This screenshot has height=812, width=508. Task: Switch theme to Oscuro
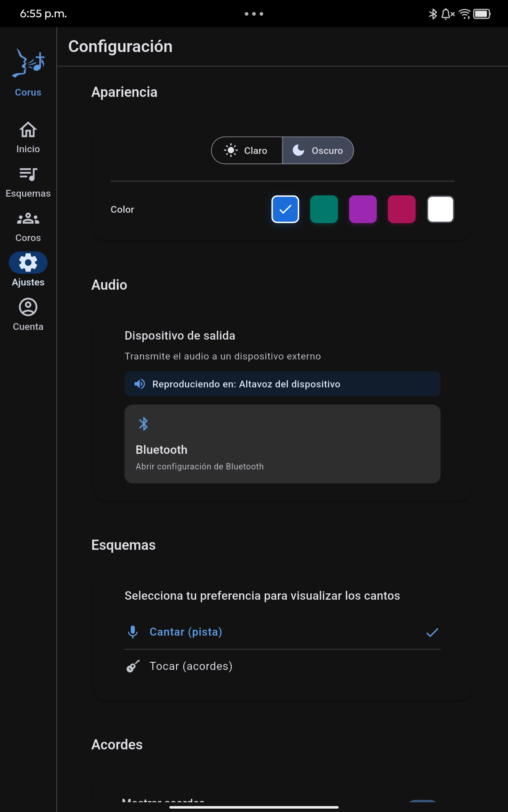coord(318,150)
